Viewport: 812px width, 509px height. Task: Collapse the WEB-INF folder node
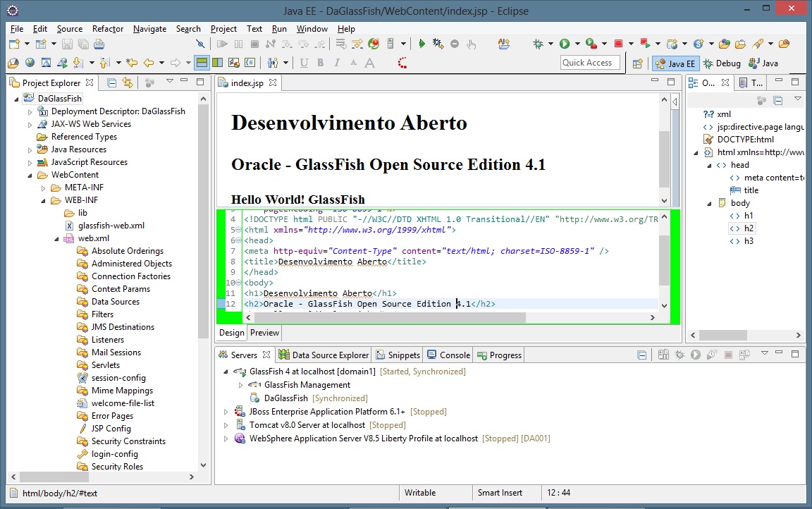pyautogui.click(x=43, y=200)
